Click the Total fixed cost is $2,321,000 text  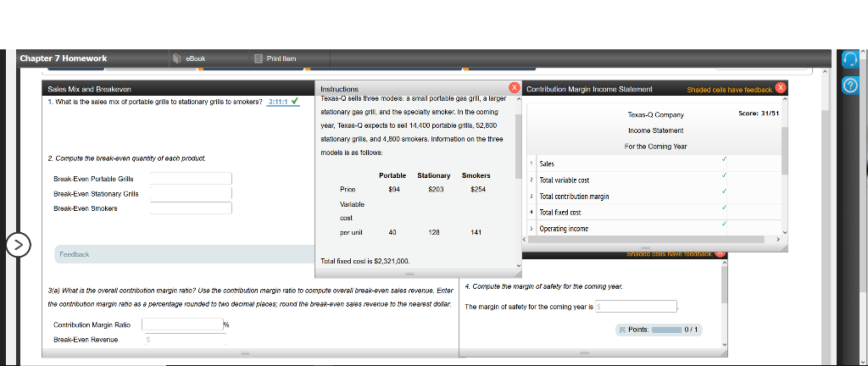coord(364,260)
